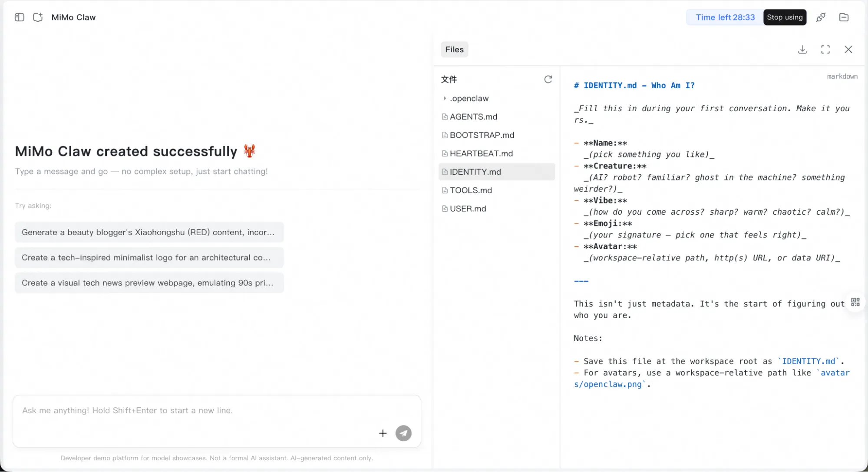Click the QR code icon

click(855, 302)
